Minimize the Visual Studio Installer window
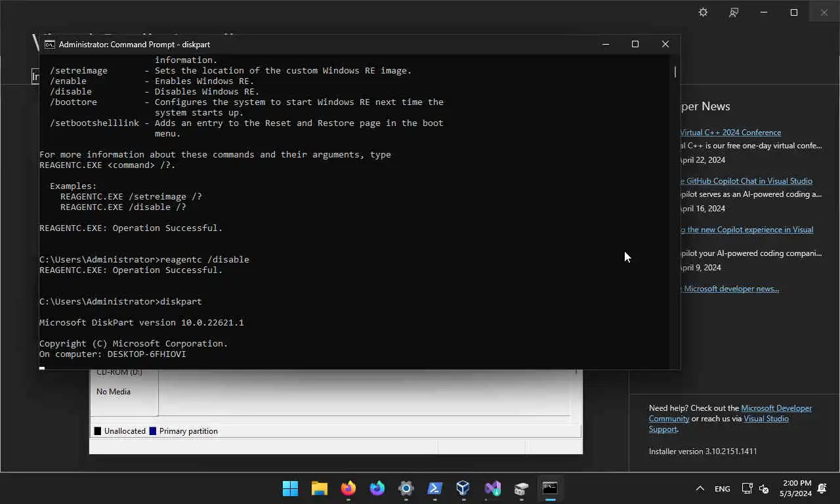The width and height of the screenshot is (840, 504). [x=764, y=12]
